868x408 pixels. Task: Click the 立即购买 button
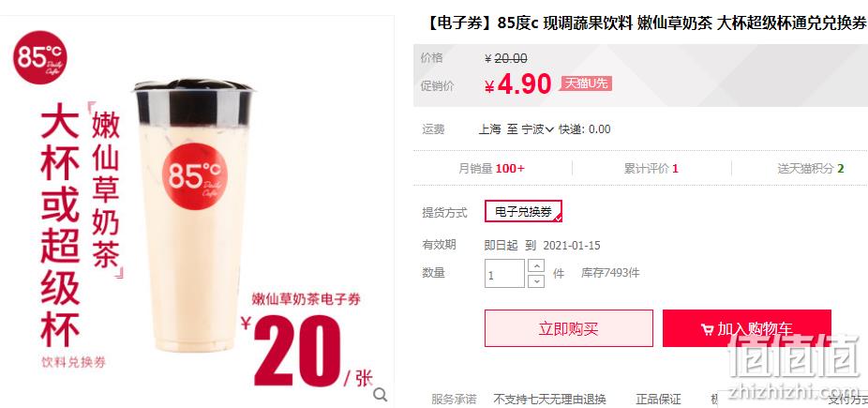(x=569, y=329)
